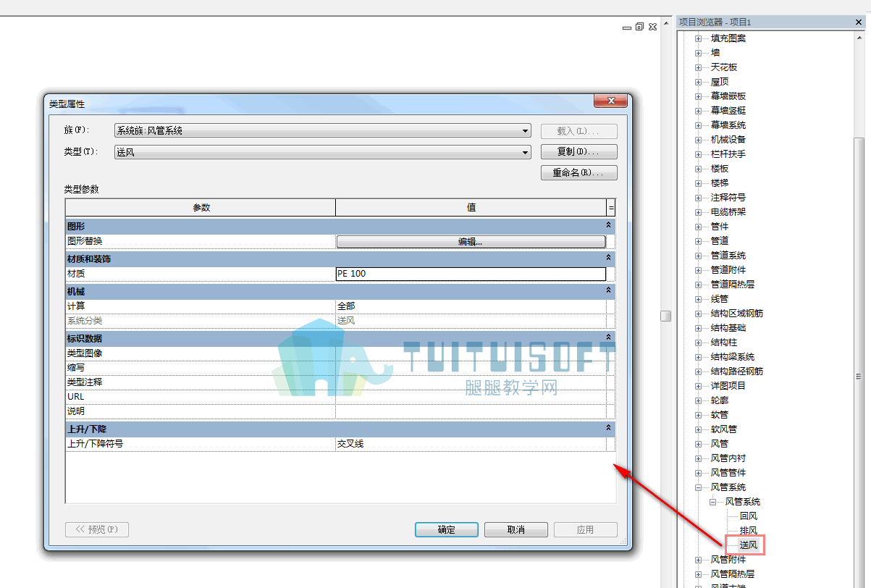Image resolution: width=871 pixels, height=588 pixels.
Task: Collapse the 机械 parameter group
Action: 609,291
